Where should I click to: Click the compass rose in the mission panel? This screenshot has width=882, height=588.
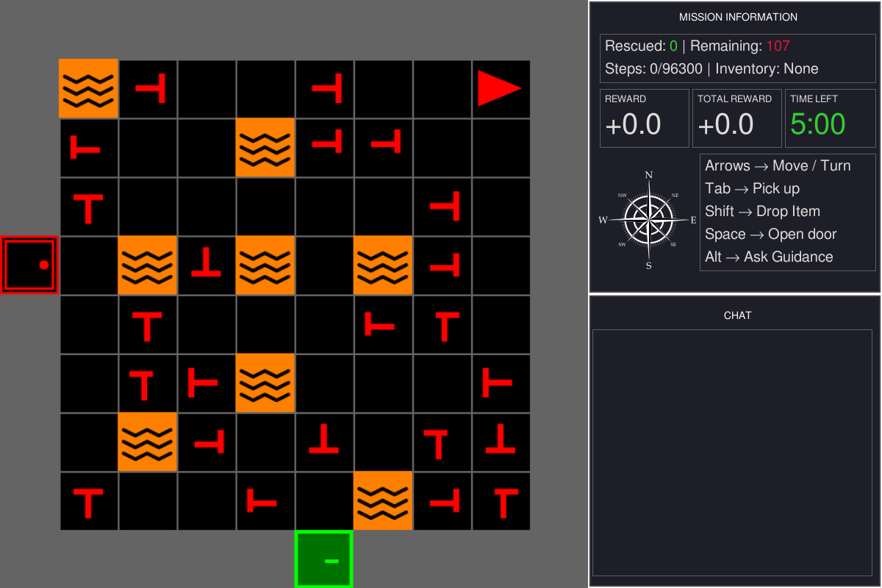(648, 219)
